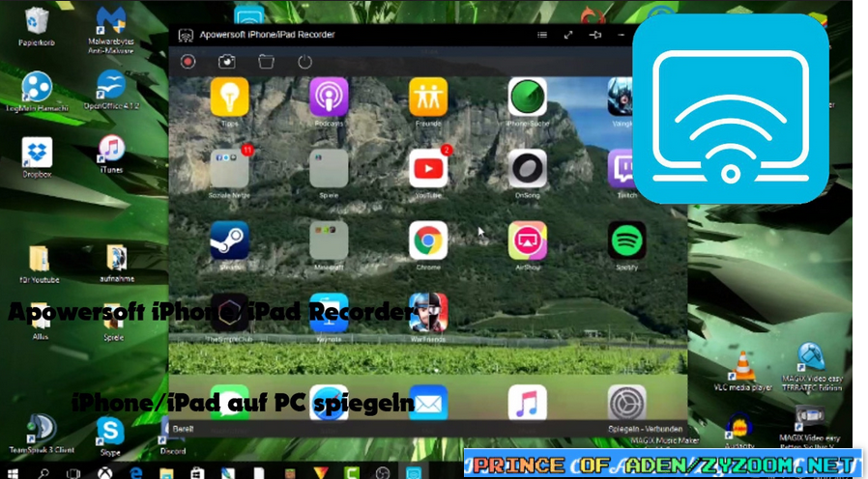
Task: Open the Podcasts app on mirrored iPad
Action: [329, 97]
